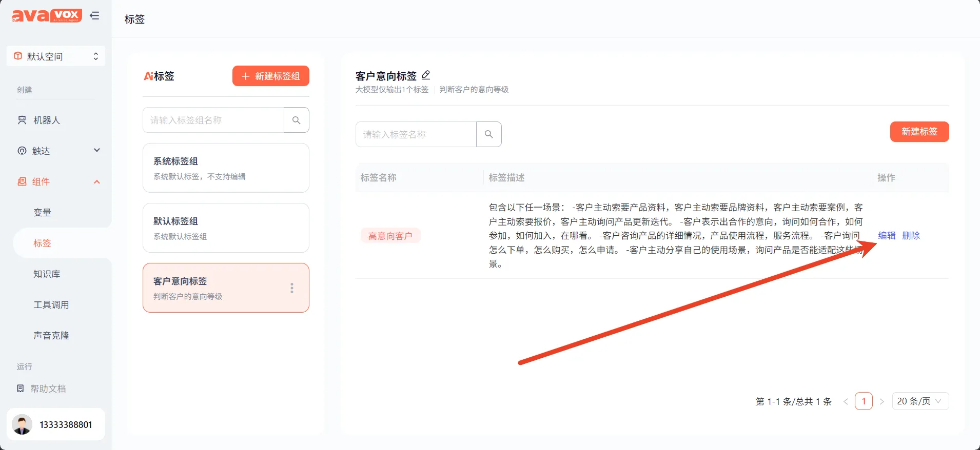The width and height of the screenshot is (980, 450).
Task: Open the 默认空间 workspace selector
Action: click(56, 56)
